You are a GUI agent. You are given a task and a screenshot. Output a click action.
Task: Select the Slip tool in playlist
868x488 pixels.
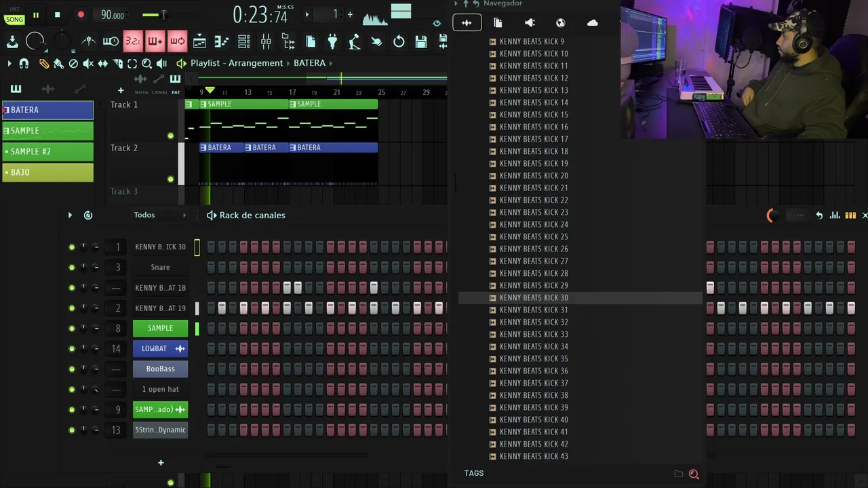point(103,63)
